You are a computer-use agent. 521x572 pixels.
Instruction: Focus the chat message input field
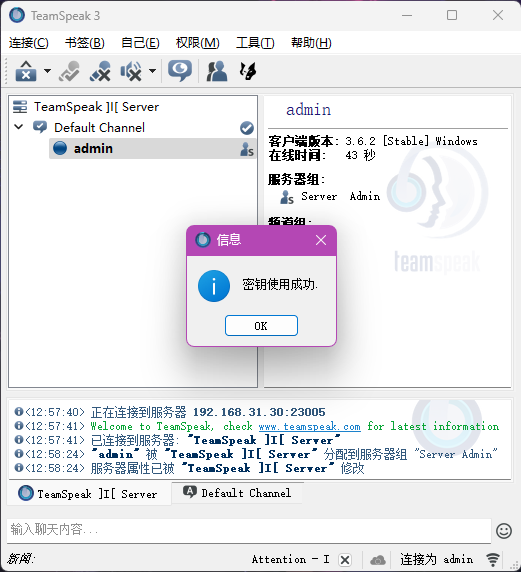(x=248, y=530)
